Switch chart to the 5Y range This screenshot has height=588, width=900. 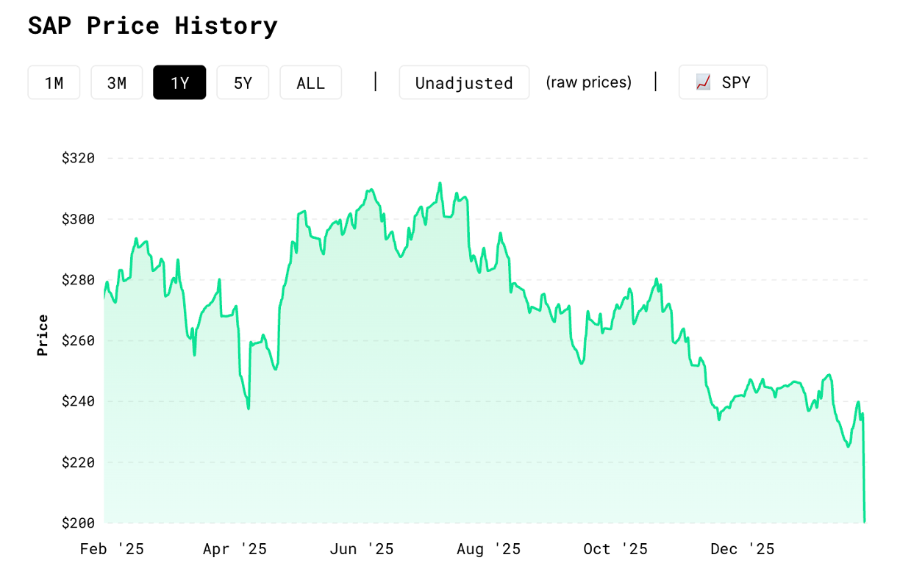click(x=243, y=82)
